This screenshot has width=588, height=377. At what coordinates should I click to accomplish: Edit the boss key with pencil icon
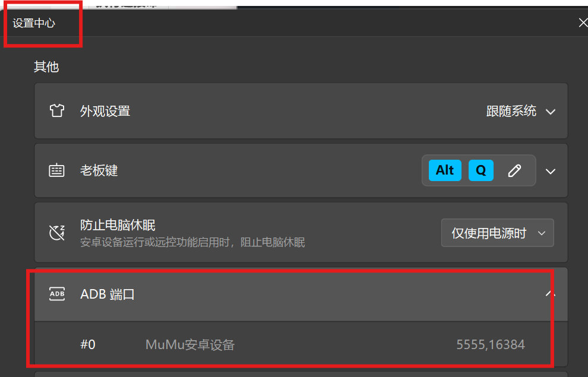[514, 170]
